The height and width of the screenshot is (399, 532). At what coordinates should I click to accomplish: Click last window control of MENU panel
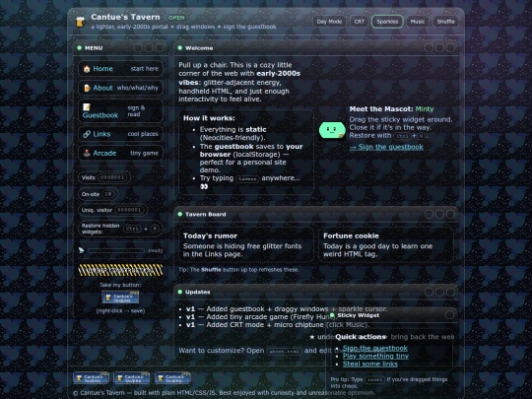[x=160, y=48]
